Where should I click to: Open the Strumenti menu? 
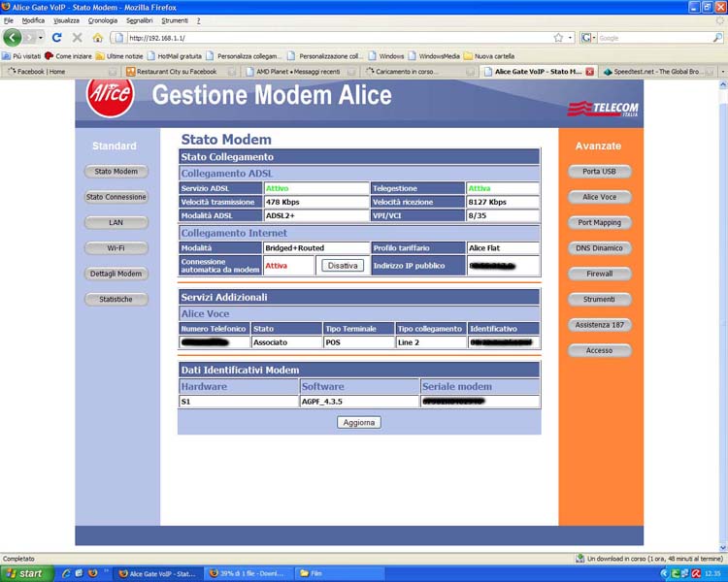click(x=175, y=21)
